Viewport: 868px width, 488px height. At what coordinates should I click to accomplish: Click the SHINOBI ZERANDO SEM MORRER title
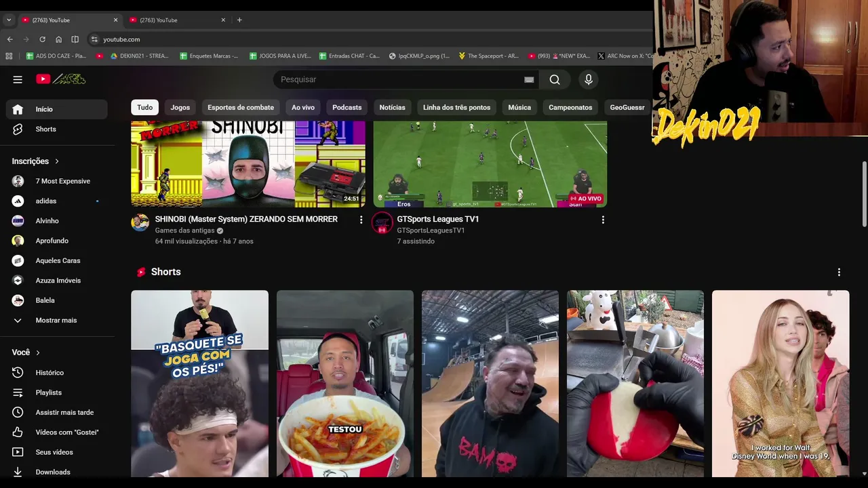[246, 219]
